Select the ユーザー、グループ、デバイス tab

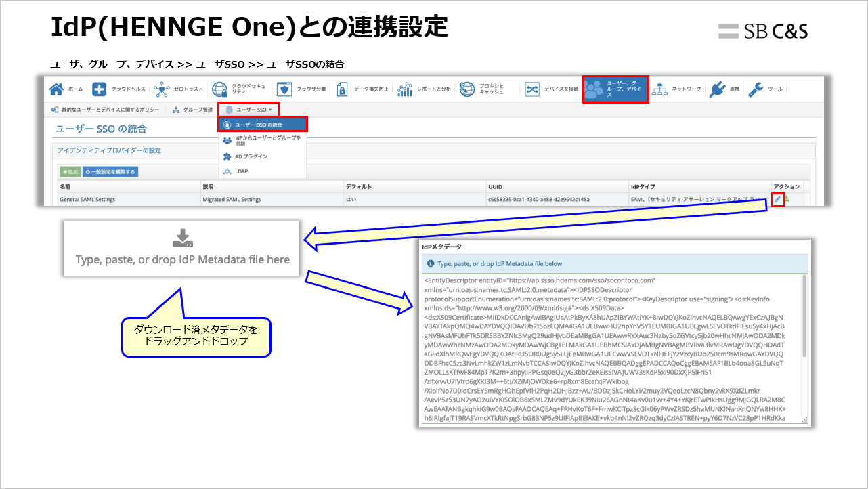[615, 89]
